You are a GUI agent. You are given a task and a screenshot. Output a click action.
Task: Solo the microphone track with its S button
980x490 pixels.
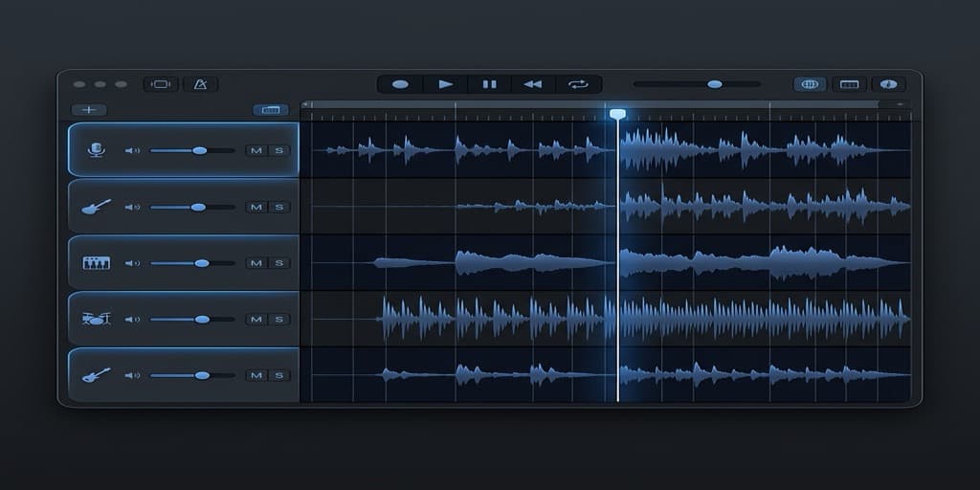pyautogui.click(x=278, y=150)
